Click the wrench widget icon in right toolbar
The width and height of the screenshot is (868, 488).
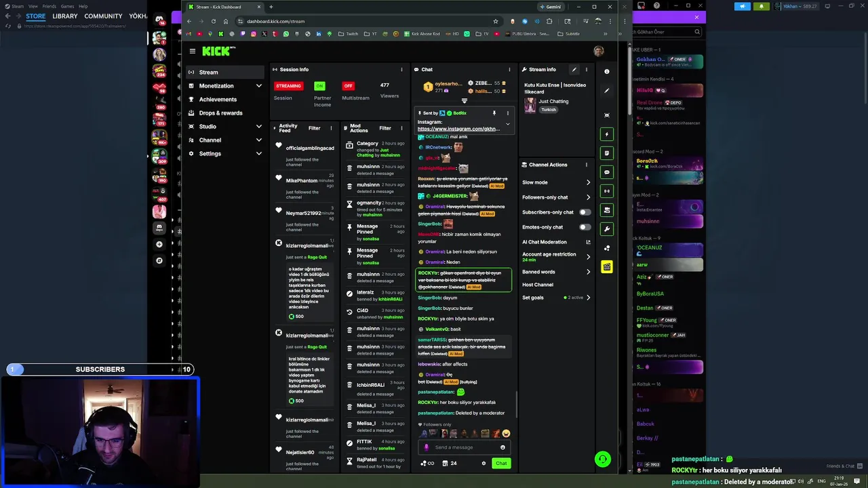tap(607, 229)
